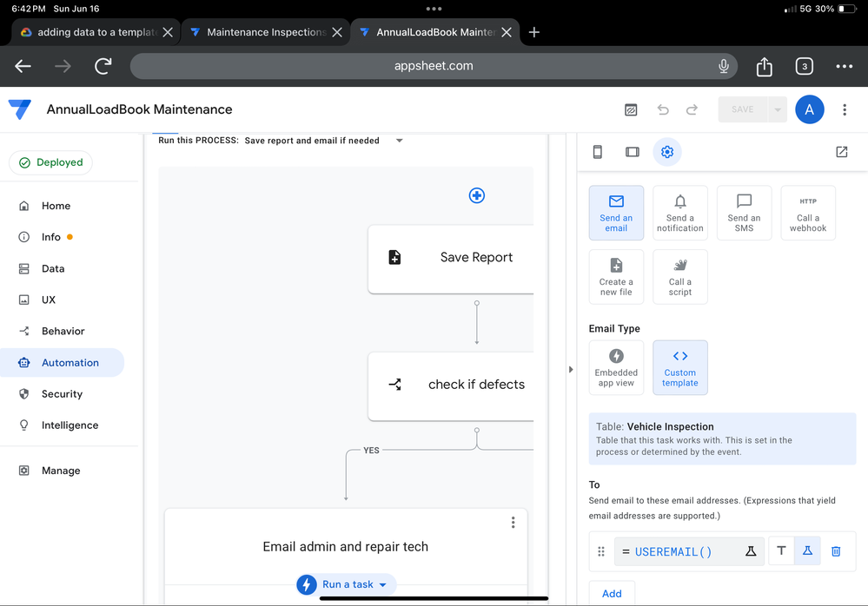Expand the SAVE options dropdown arrow
The width and height of the screenshot is (868, 606).
click(778, 109)
